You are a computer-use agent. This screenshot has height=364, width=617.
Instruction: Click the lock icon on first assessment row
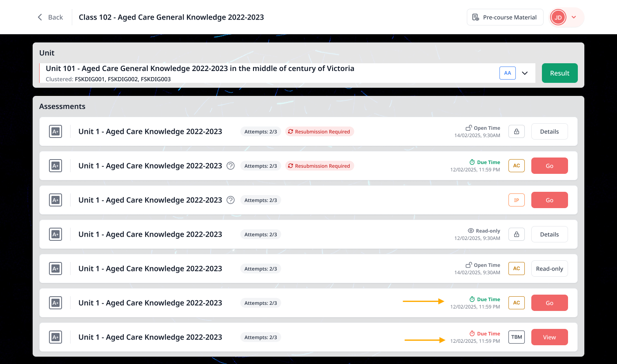click(517, 131)
